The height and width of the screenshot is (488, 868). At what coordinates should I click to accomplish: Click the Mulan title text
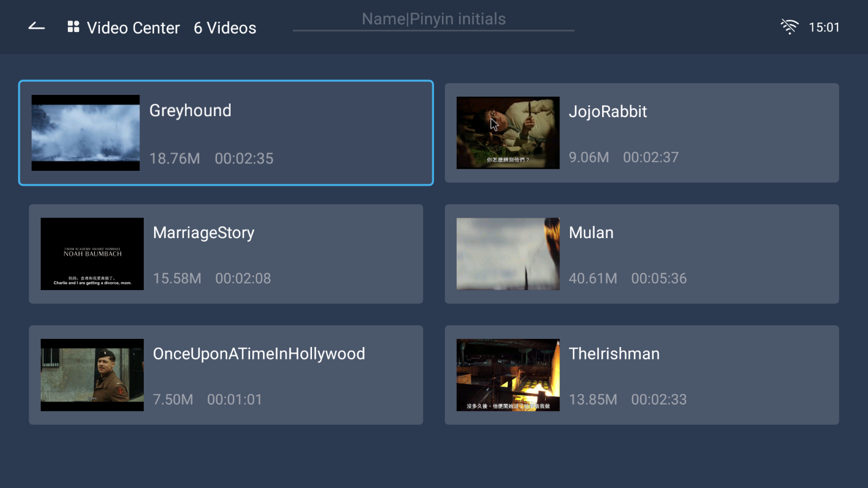591,233
